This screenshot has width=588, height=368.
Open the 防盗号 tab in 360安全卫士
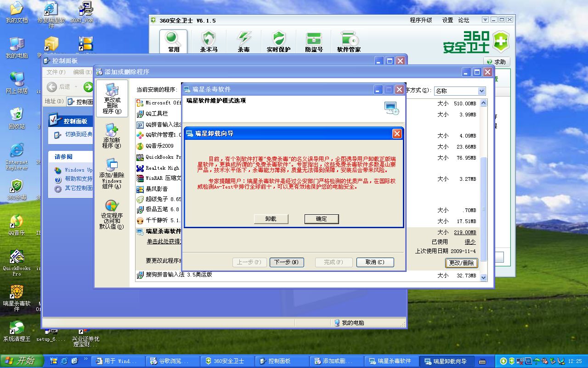(x=314, y=42)
